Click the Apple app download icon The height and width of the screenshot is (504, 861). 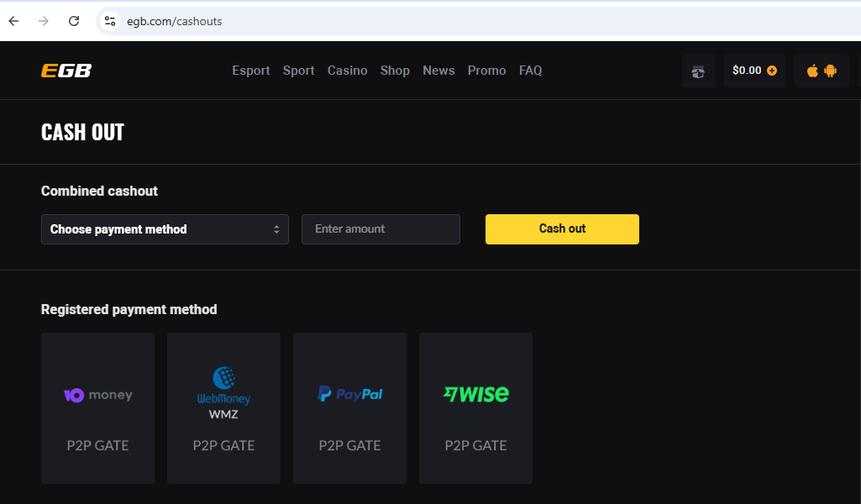(x=812, y=71)
